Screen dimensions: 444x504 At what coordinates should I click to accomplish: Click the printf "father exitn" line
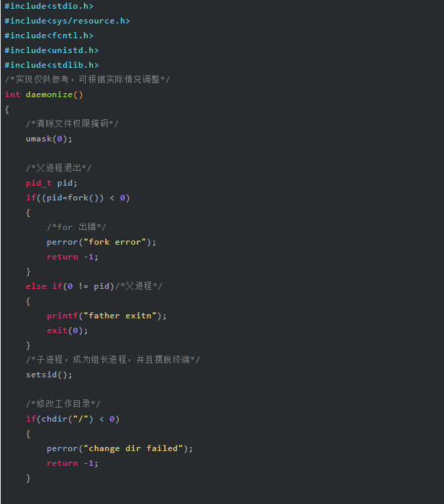click(107, 316)
